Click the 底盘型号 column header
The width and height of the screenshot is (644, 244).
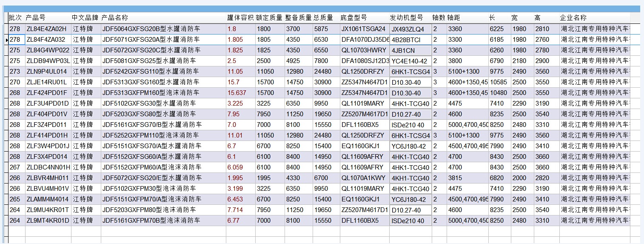[353, 18]
